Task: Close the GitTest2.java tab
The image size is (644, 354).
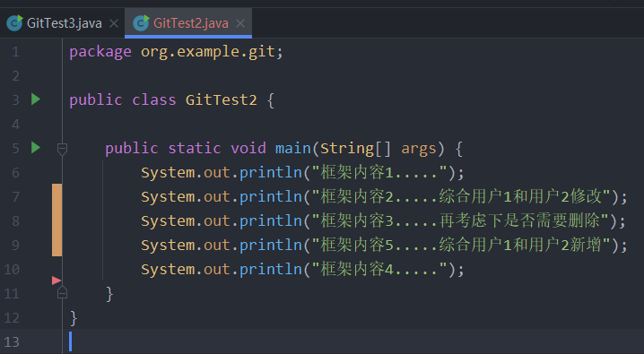Action: pos(240,23)
